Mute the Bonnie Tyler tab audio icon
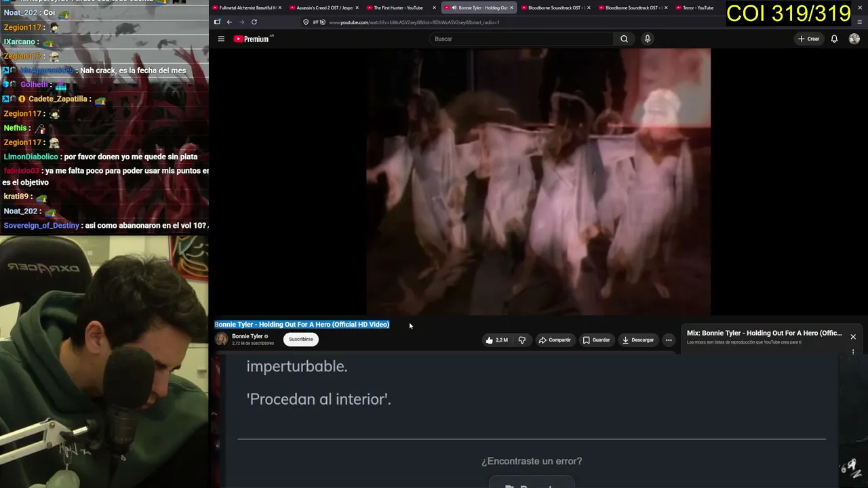The image size is (868, 488). click(x=453, y=7)
